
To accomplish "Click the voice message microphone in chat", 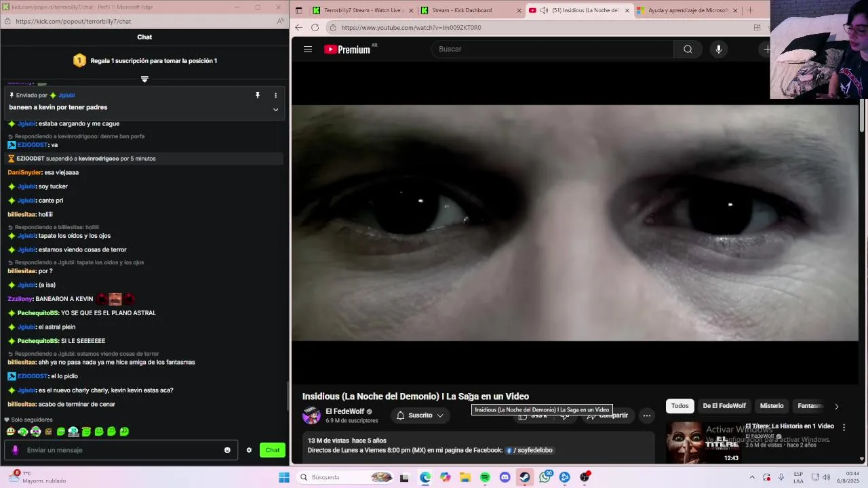I will (16, 450).
